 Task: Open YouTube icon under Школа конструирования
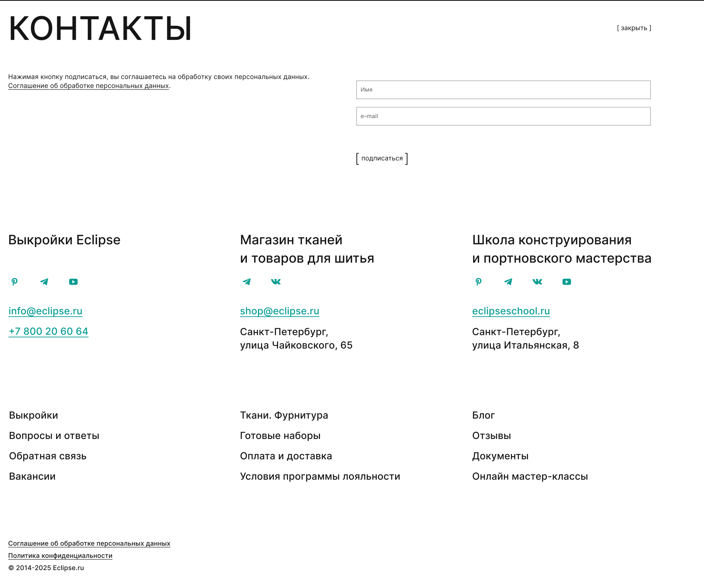567,282
